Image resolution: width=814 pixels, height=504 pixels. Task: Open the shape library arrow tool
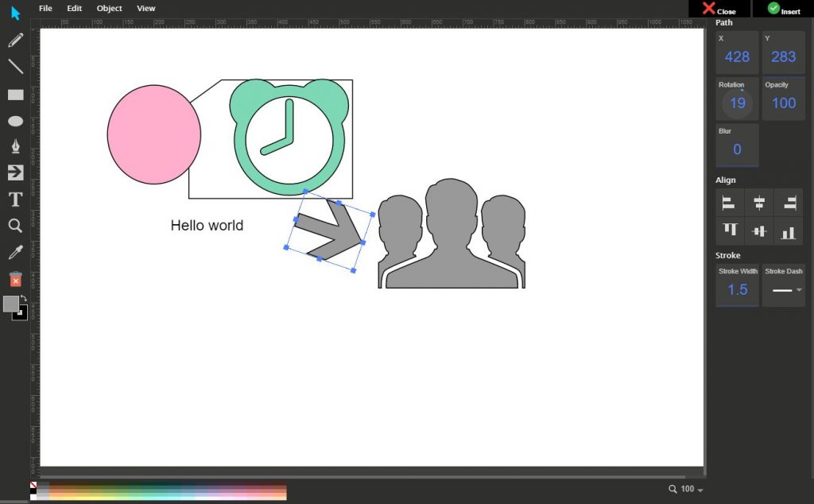15,173
